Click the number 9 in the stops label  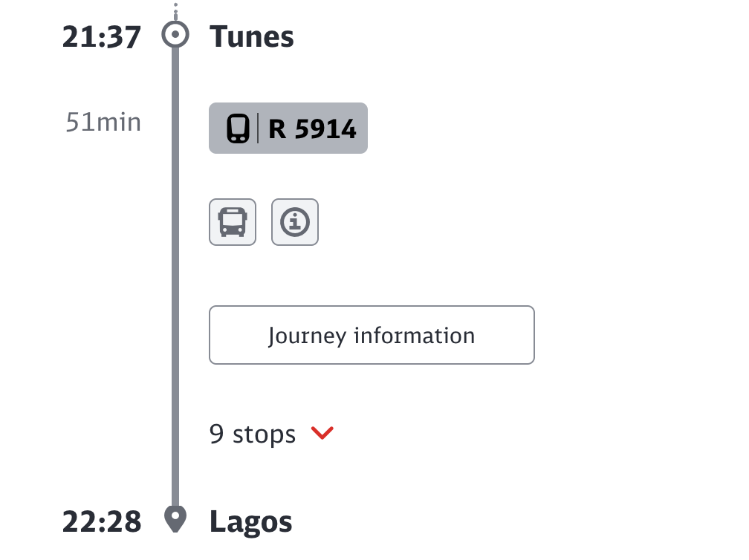pyautogui.click(x=216, y=434)
